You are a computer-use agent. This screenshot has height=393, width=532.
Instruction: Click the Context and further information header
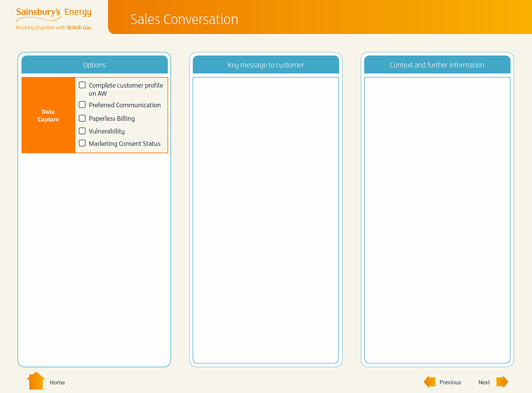pos(437,65)
